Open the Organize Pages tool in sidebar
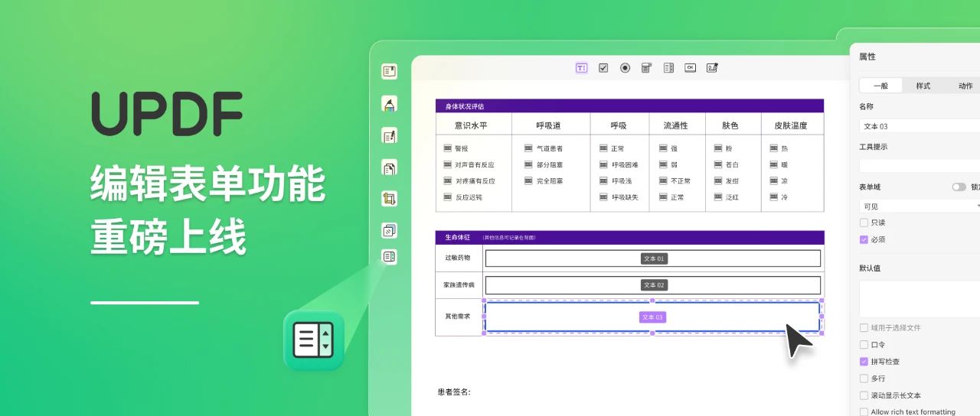 [389, 167]
